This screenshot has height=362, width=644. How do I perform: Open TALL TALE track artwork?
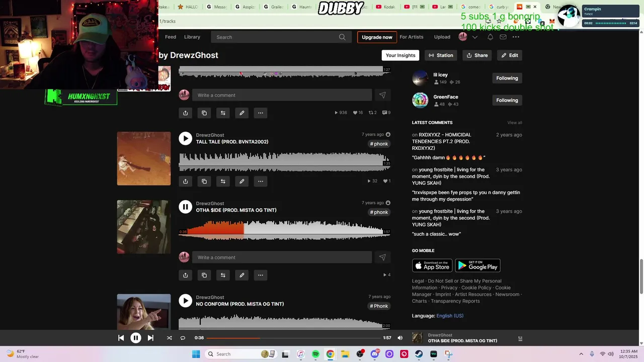[144, 158]
